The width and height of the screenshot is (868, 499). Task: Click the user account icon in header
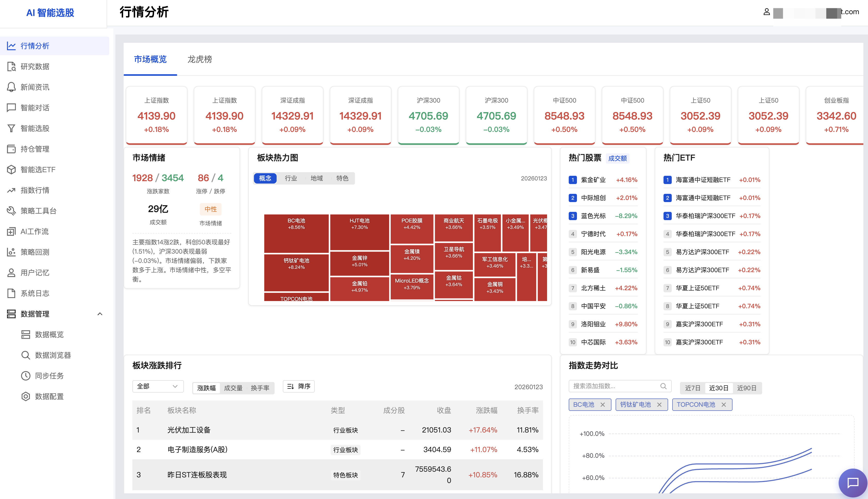click(767, 12)
